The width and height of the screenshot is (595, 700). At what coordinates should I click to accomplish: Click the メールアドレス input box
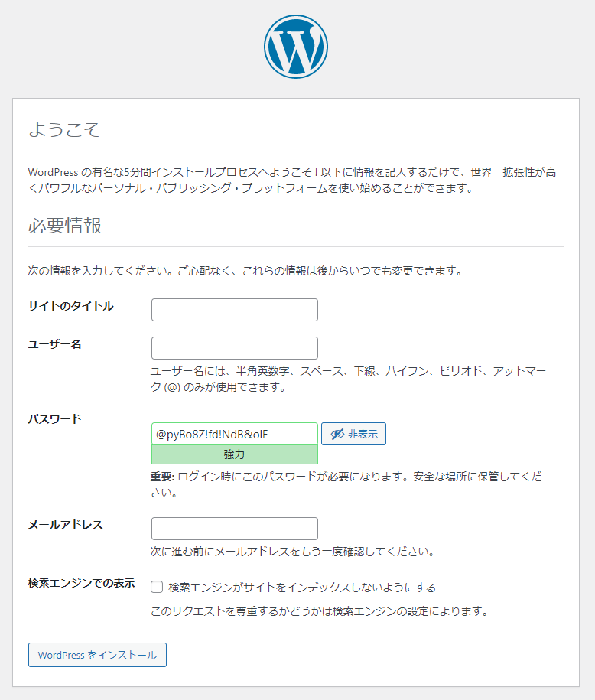click(x=235, y=529)
